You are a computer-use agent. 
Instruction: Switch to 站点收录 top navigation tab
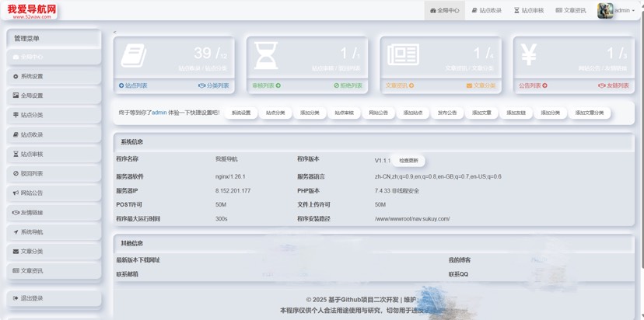pyautogui.click(x=487, y=11)
